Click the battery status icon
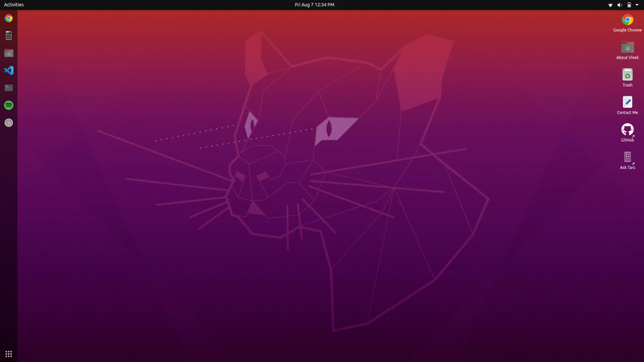Image resolution: width=644 pixels, height=362 pixels. (x=629, y=5)
